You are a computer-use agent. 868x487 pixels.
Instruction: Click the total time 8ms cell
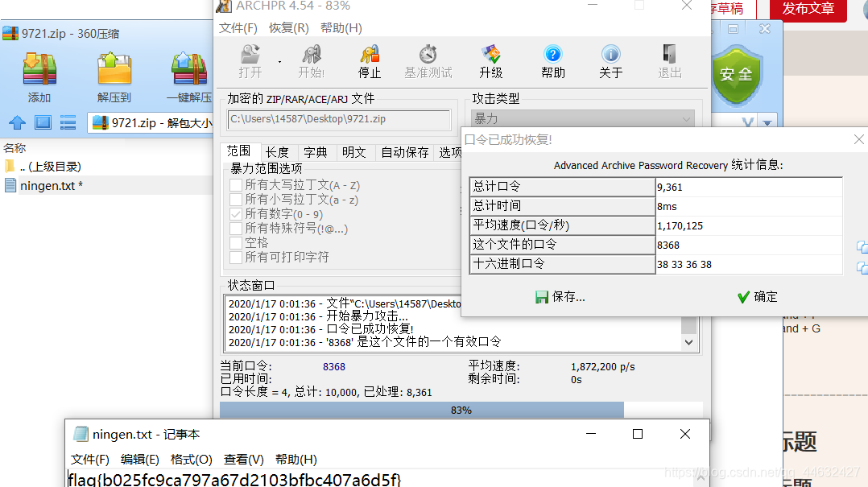[749, 206]
